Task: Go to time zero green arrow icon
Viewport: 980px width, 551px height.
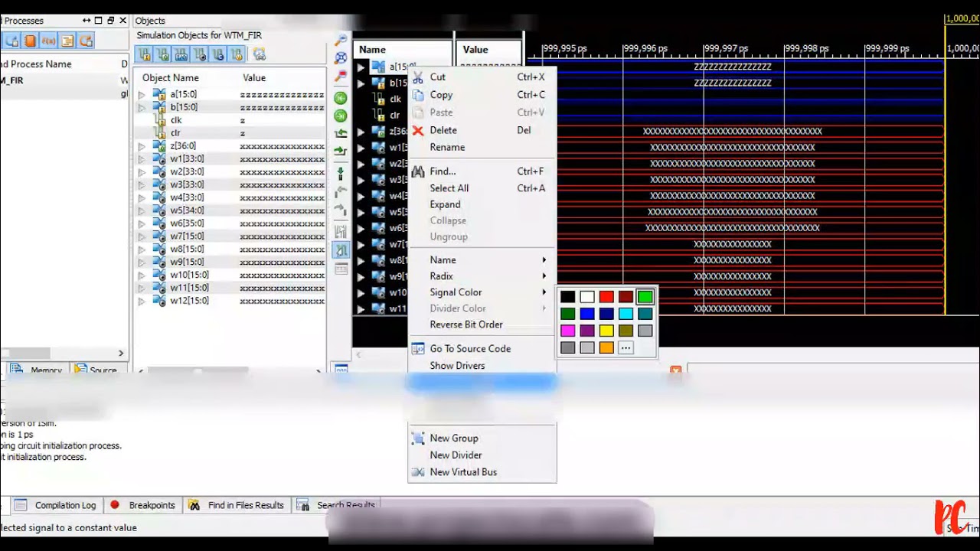Action: pyautogui.click(x=341, y=98)
